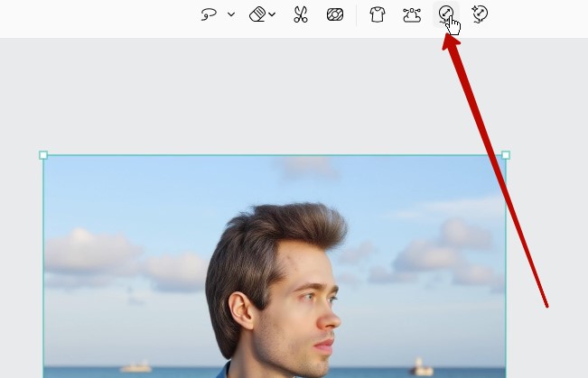Open the T-shirt clothing tool
This screenshot has height=378, width=588.
378,14
